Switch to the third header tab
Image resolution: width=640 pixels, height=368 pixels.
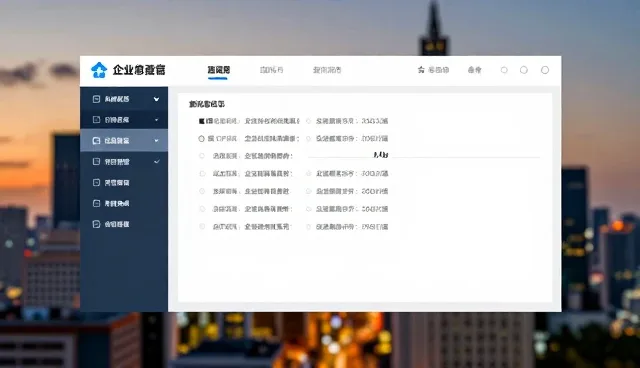(x=327, y=70)
